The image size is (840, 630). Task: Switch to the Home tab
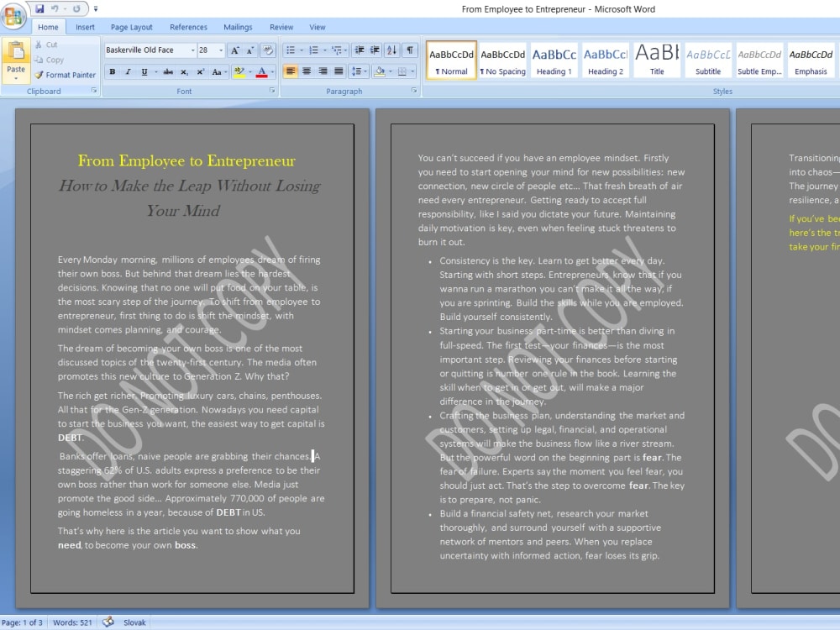[x=48, y=27]
